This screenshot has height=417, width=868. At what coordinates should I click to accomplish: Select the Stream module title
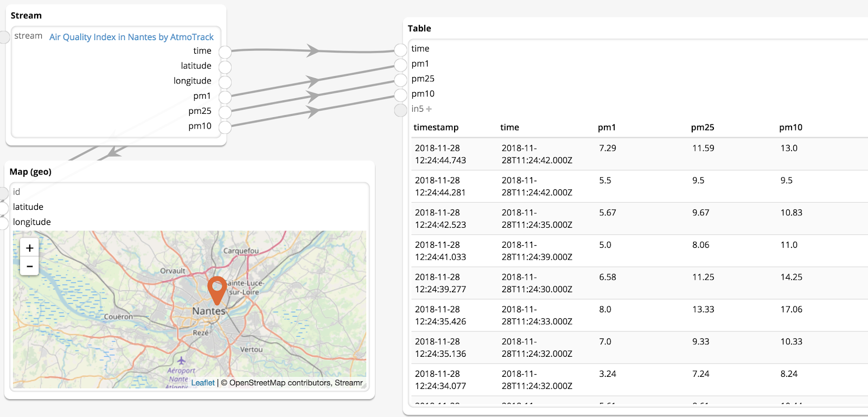[26, 16]
